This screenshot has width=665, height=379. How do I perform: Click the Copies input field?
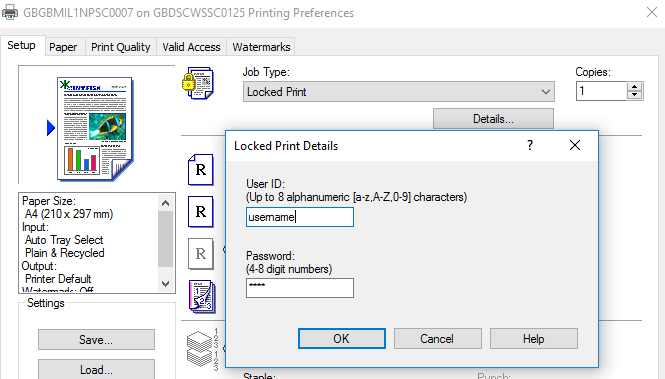[601, 91]
